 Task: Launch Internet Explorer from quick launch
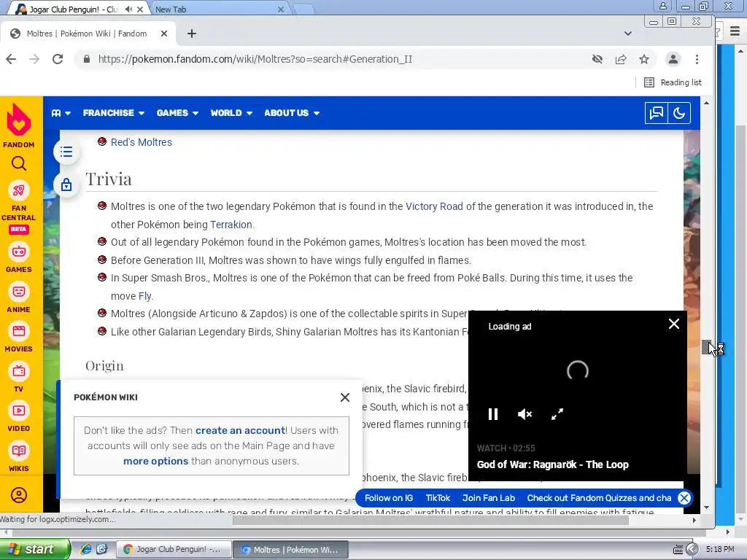pos(86,549)
